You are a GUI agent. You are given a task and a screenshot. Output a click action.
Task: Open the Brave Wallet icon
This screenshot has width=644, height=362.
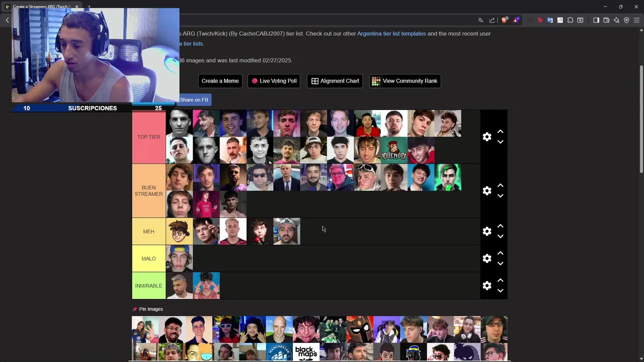[x=606, y=20]
